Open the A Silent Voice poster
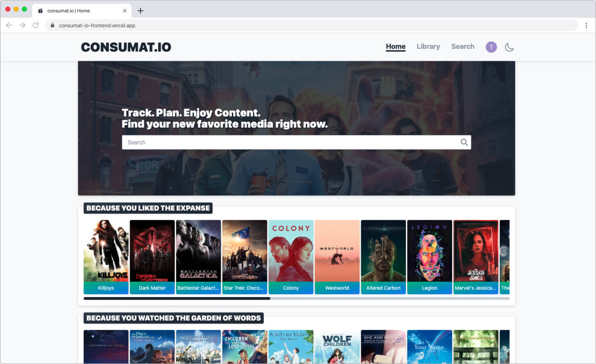 pos(291,347)
